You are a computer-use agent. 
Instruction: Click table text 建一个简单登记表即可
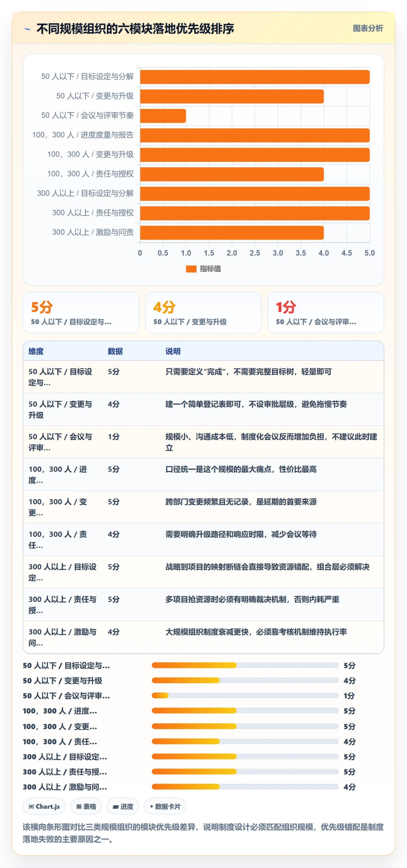pos(203,404)
